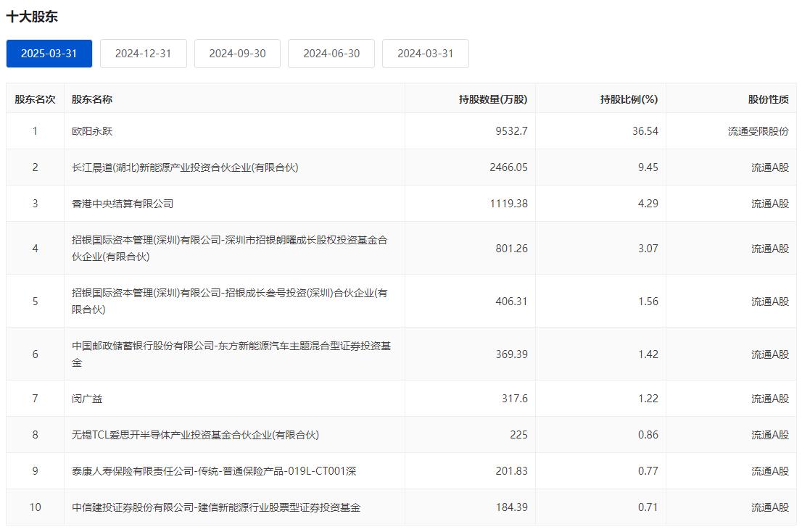The width and height of the screenshot is (802, 532).
Task: Select shareholder name 闵广益
Action: tap(87, 399)
